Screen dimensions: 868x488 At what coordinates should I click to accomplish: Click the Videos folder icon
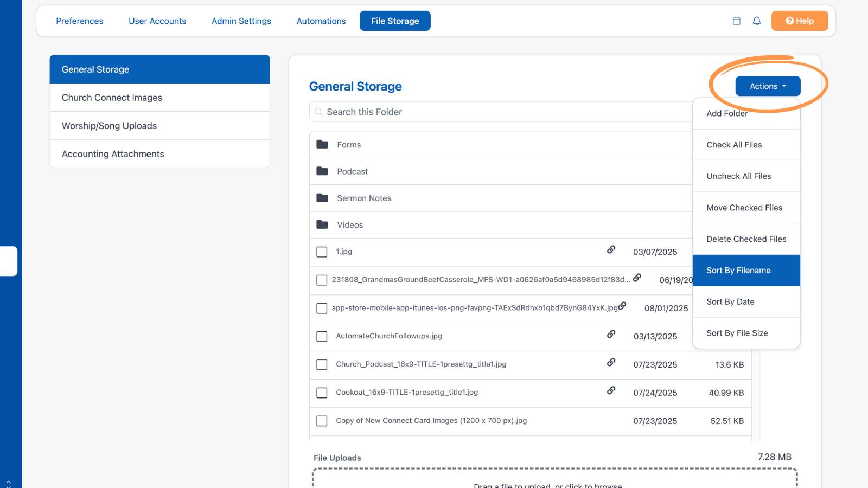click(322, 224)
